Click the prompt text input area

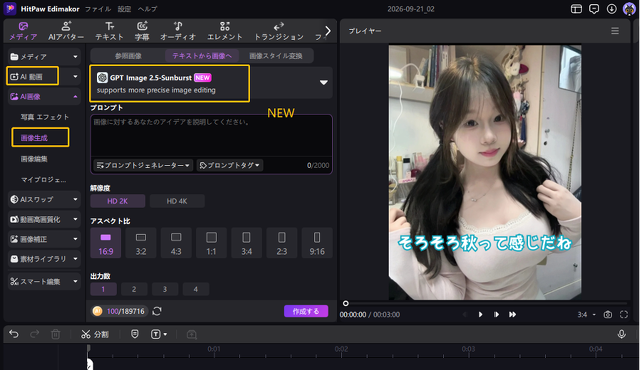[211, 136]
